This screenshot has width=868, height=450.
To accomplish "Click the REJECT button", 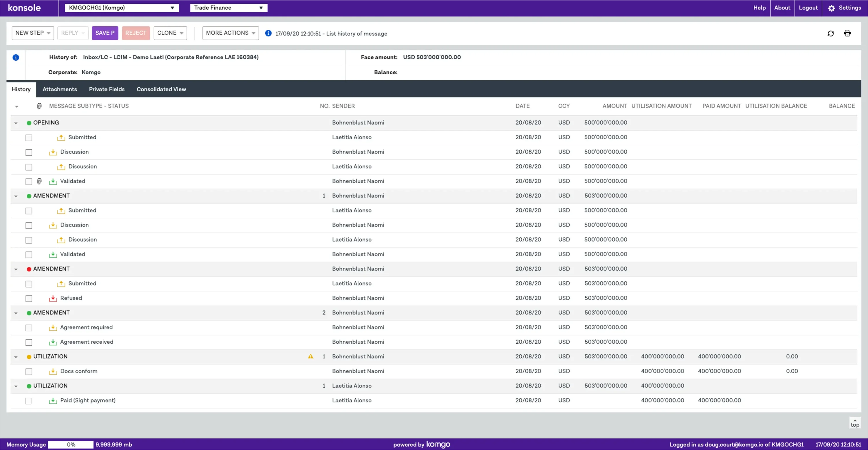I will coord(136,33).
